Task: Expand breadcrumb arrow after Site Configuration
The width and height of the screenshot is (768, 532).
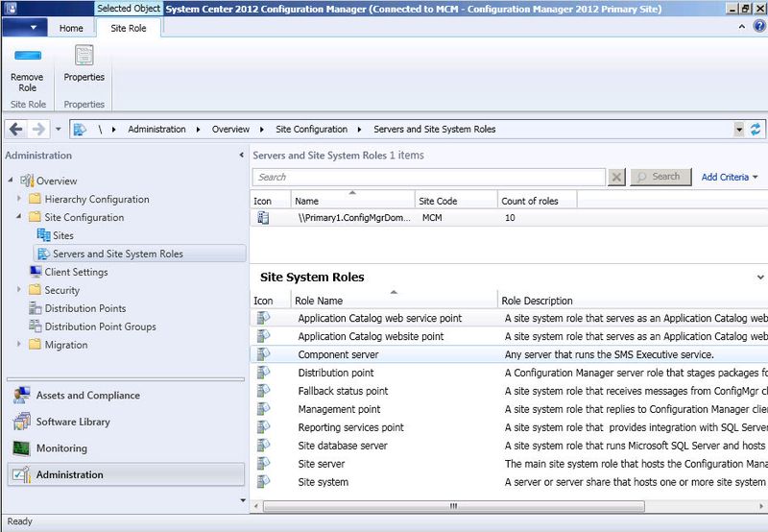Action: [x=359, y=130]
